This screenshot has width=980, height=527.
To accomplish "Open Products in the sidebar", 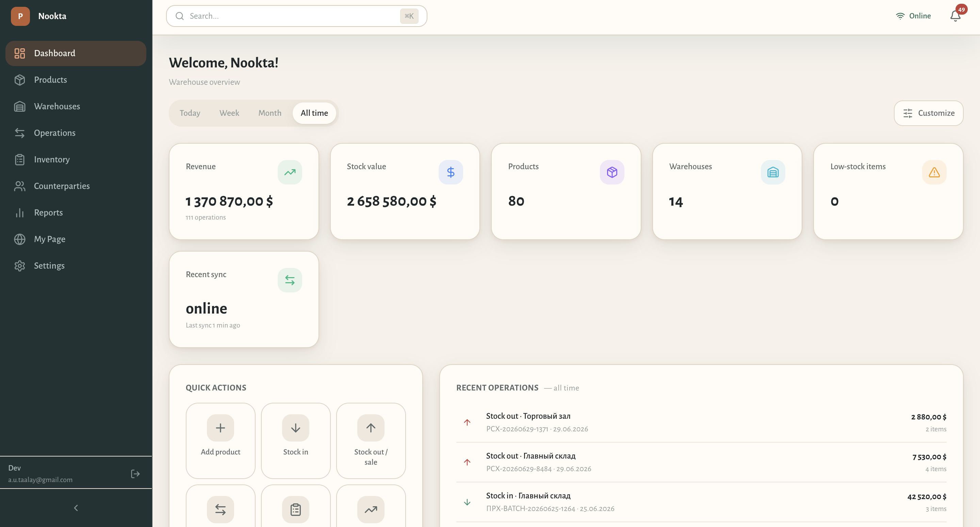I will [x=76, y=80].
